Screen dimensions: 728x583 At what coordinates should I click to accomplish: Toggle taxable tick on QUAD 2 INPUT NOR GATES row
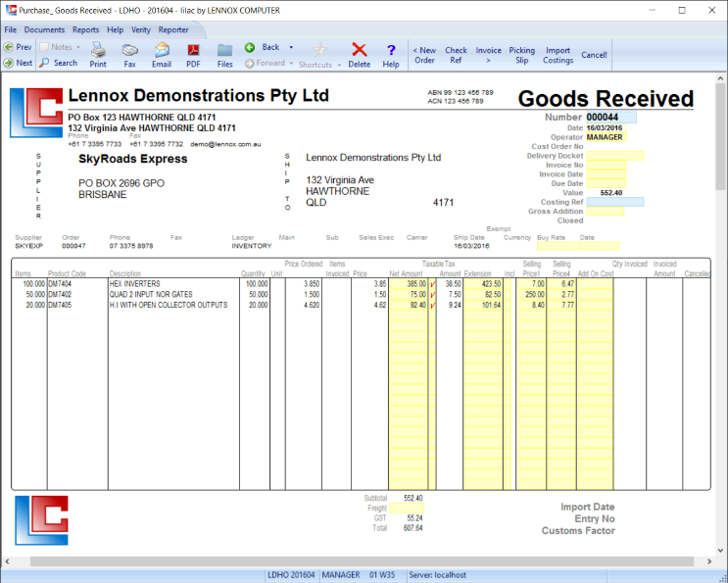click(432, 294)
